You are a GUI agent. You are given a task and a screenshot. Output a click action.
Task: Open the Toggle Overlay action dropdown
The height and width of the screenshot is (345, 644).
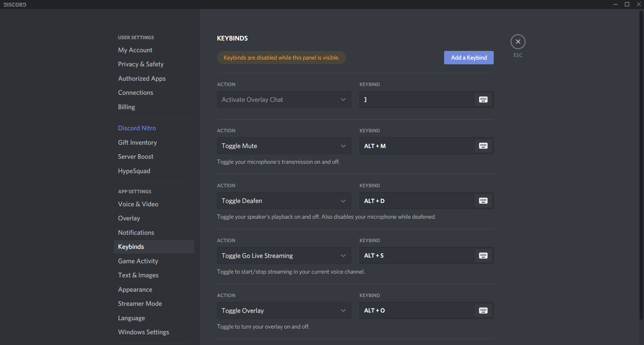(284, 310)
